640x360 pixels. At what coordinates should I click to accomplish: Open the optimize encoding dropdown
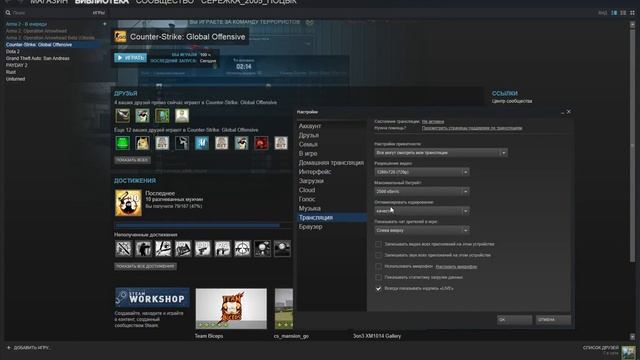(x=422, y=211)
